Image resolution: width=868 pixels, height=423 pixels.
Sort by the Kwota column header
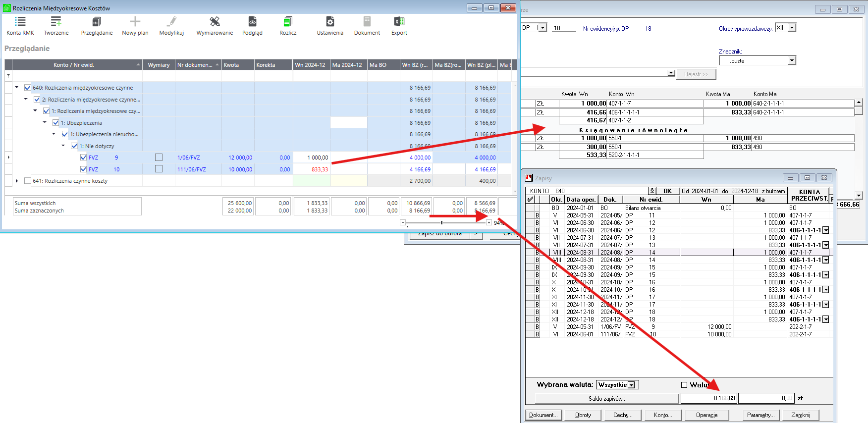237,65
